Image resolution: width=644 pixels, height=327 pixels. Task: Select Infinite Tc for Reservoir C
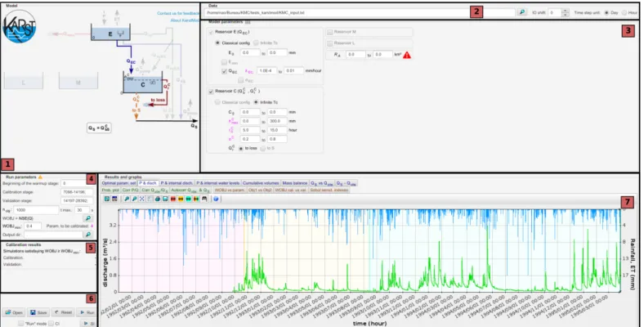(x=256, y=102)
